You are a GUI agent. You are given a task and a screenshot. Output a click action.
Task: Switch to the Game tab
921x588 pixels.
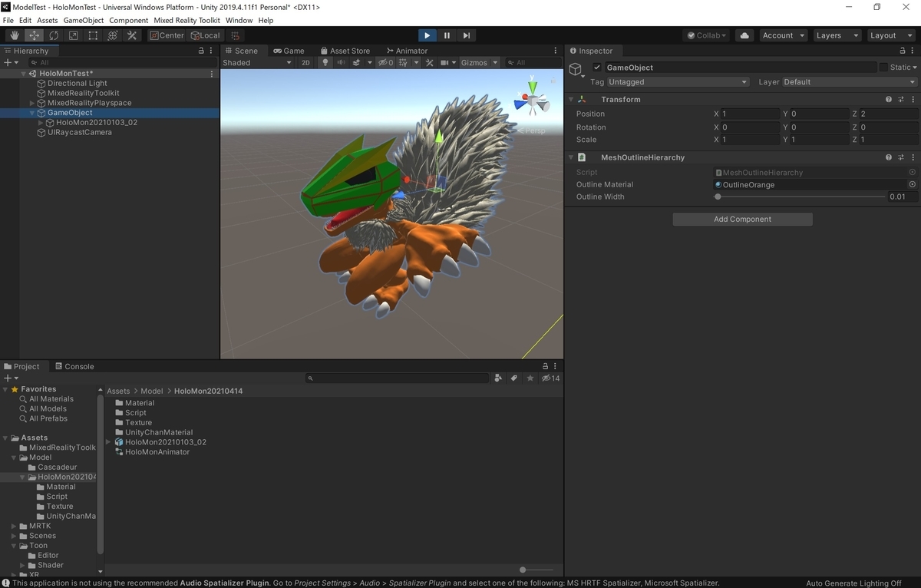point(289,51)
